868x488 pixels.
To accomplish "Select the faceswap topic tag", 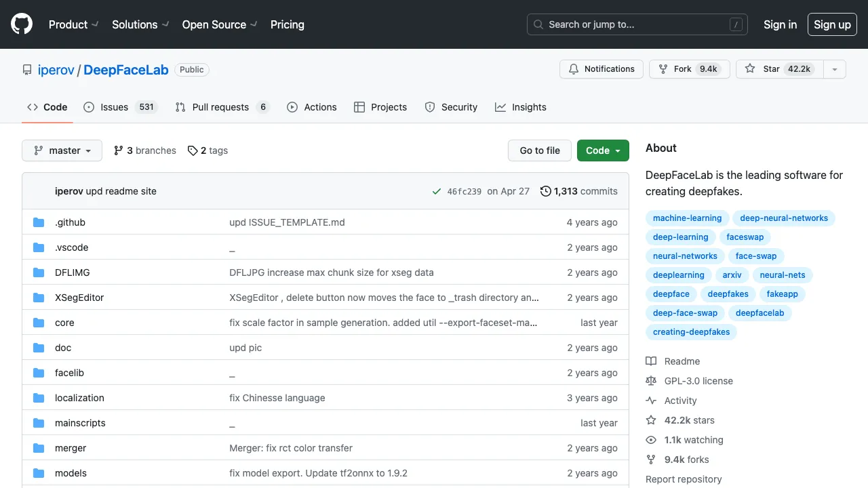I will click(745, 237).
